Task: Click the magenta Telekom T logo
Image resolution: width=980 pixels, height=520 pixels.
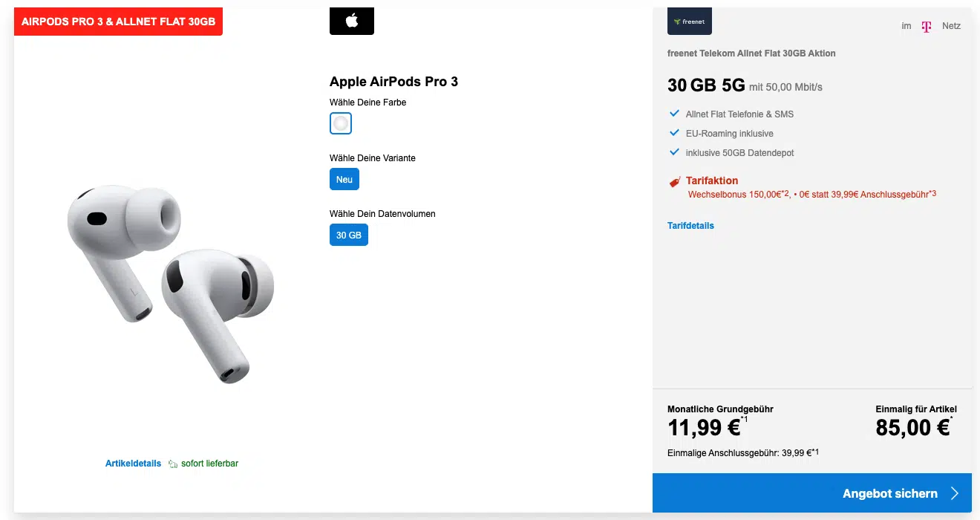Action: click(x=926, y=27)
